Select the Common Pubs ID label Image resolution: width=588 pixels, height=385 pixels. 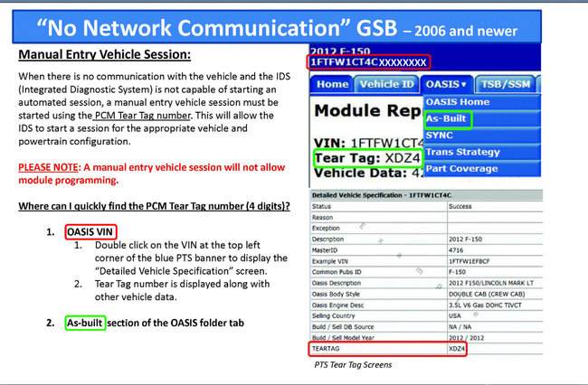tap(337, 272)
